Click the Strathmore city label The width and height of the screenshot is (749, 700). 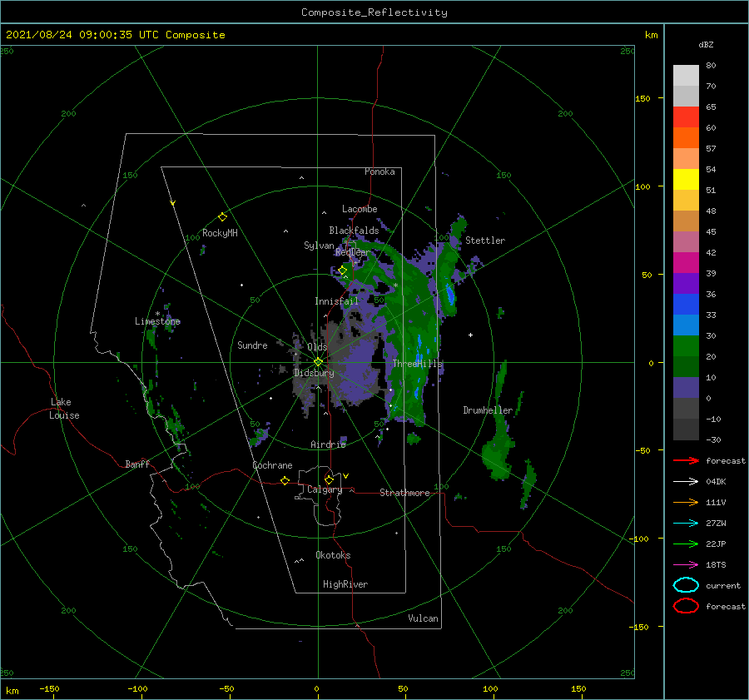404,493
